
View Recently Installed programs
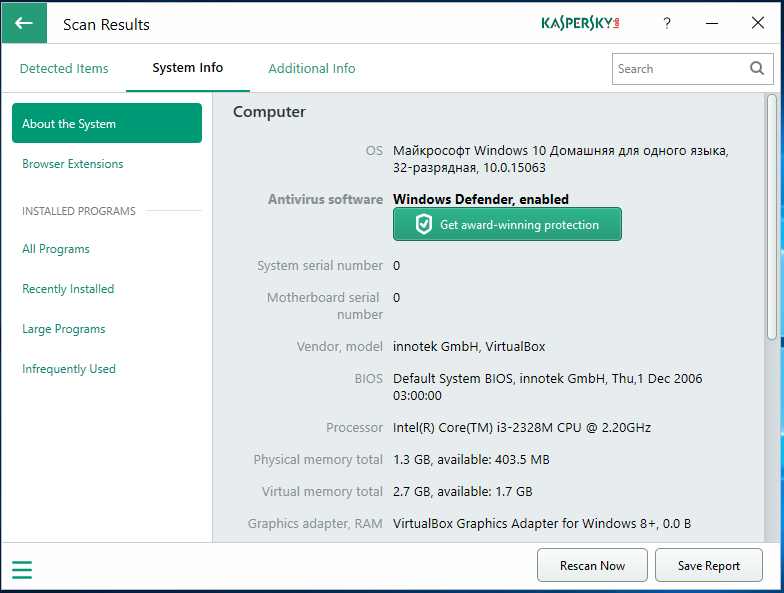(x=68, y=289)
